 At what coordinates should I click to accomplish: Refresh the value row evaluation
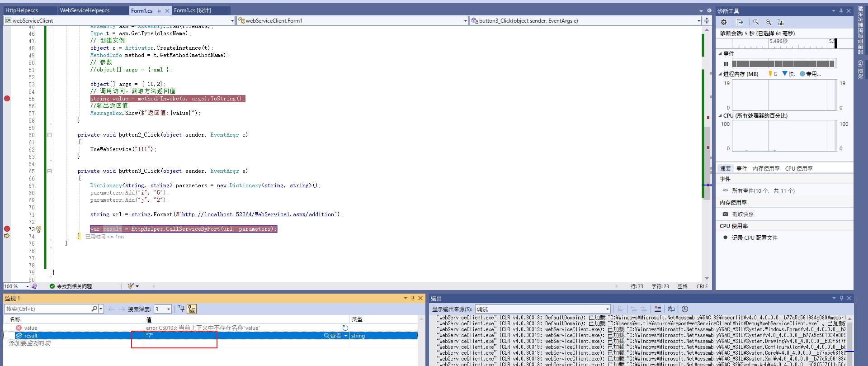click(x=345, y=328)
